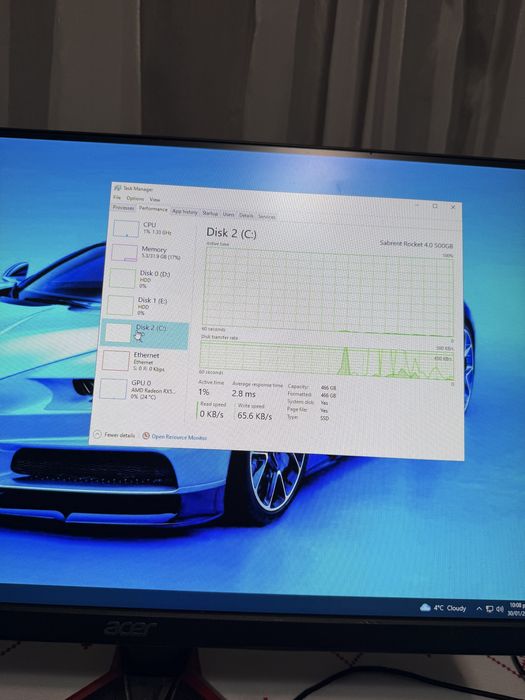Click the network icon in system tray
Viewport: 525px width, 700px height.
click(490, 609)
